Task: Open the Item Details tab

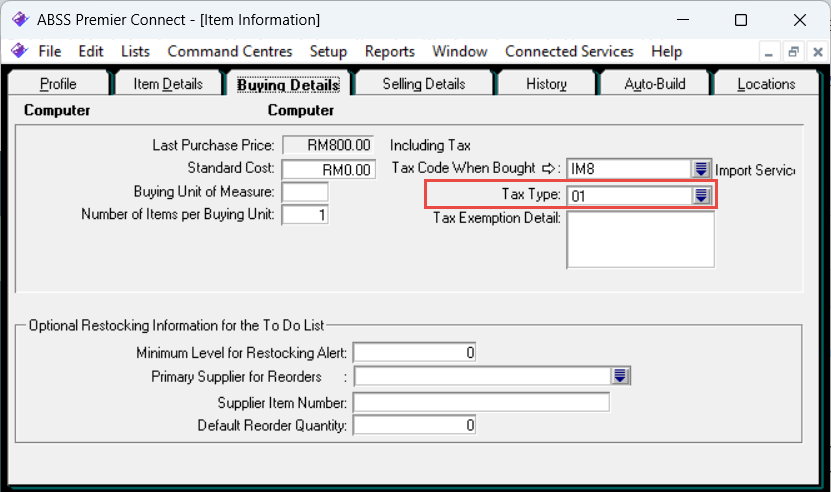Action: coord(168,84)
